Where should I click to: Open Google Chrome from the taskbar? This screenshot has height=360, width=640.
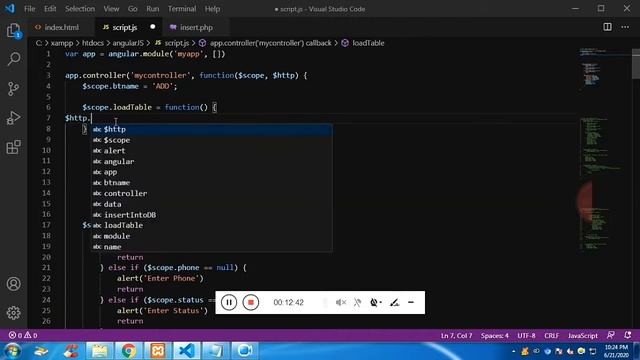[x=128, y=351]
